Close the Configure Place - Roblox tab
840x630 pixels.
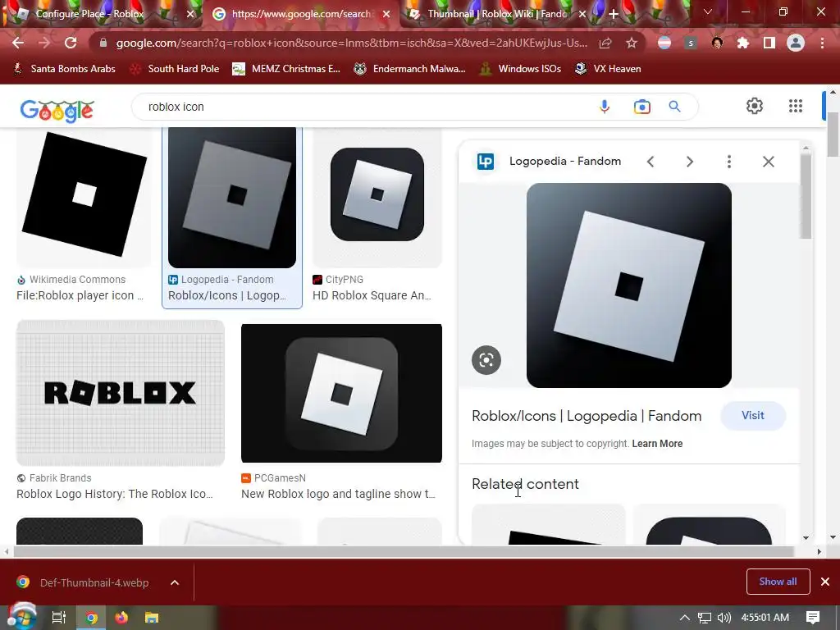[x=190, y=14]
